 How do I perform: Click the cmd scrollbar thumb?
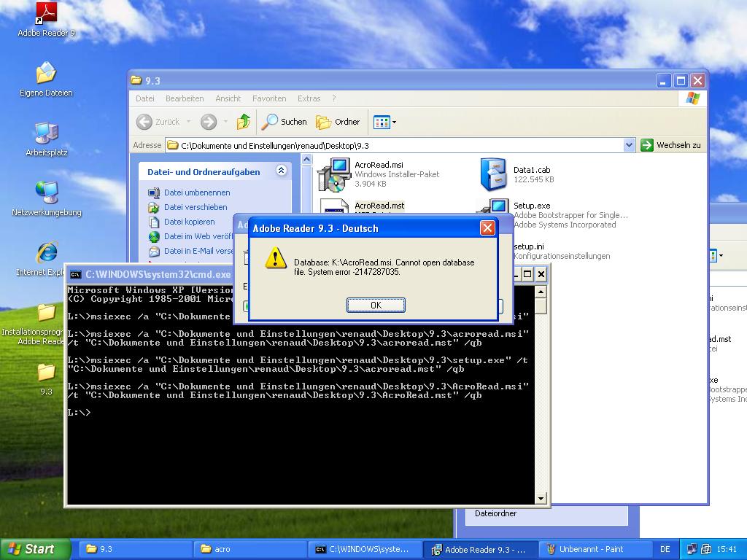tap(541, 306)
